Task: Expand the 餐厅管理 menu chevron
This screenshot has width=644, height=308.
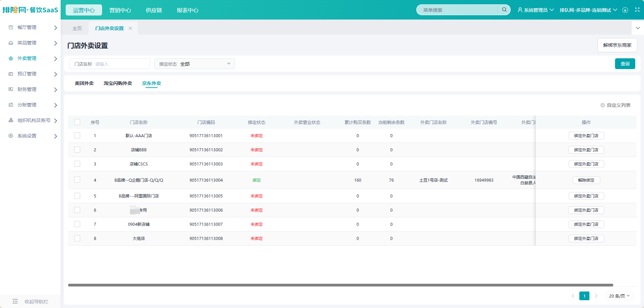Action: click(56, 28)
